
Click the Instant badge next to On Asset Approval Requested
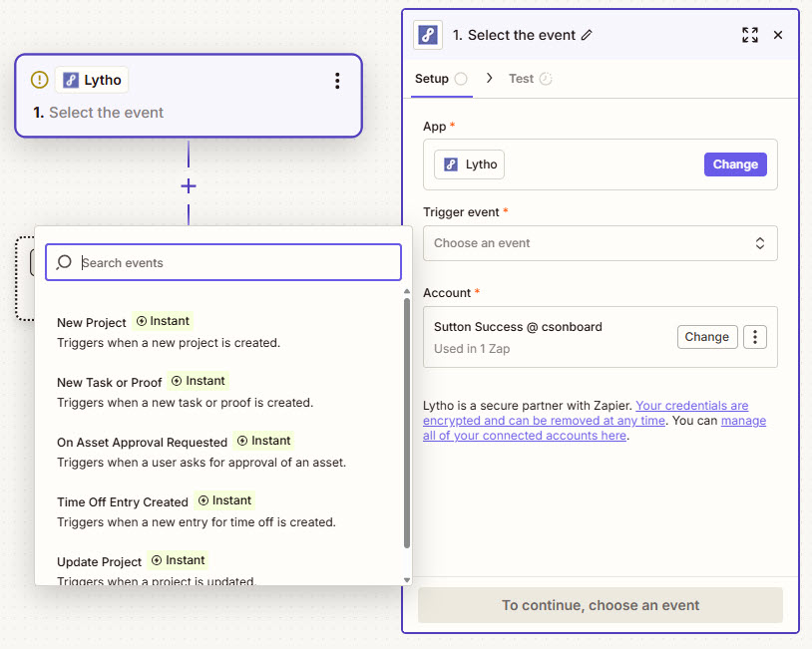[x=264, y=441]
